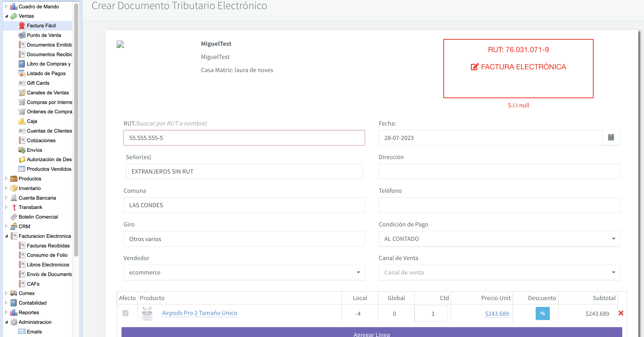
Task: Click the calendar icon beside Fecha
Action: click(611, 138)
